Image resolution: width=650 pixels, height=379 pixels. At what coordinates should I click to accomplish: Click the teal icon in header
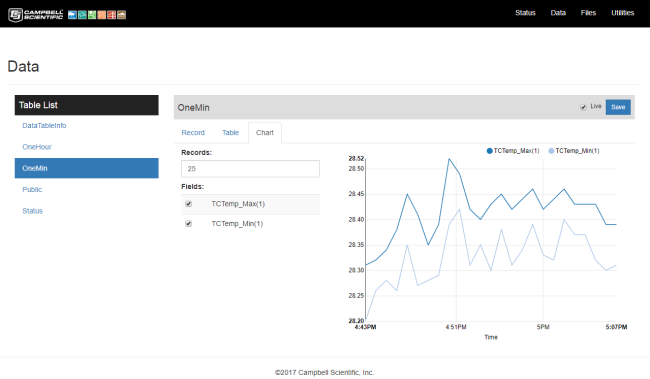[82, 15]
